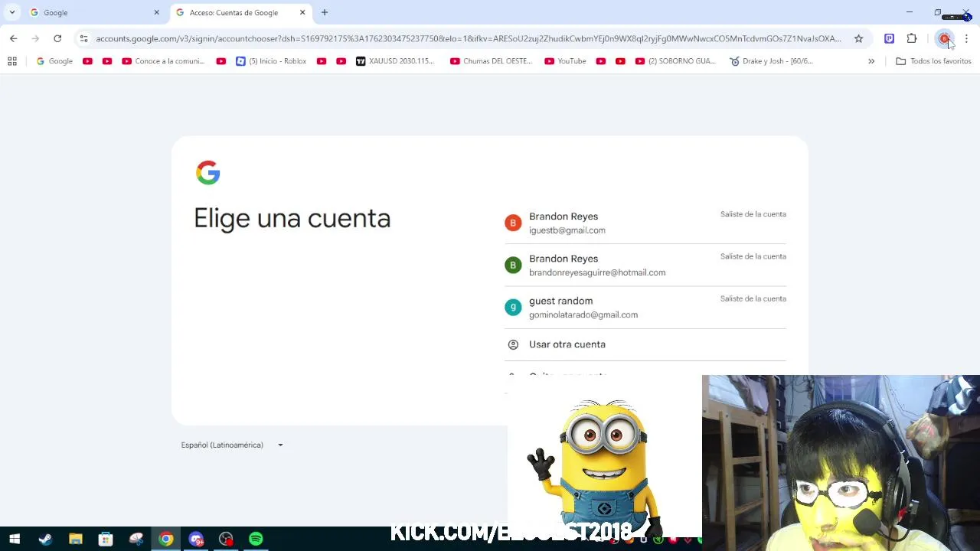Bookmark this page with the star icon

[858, 38]
